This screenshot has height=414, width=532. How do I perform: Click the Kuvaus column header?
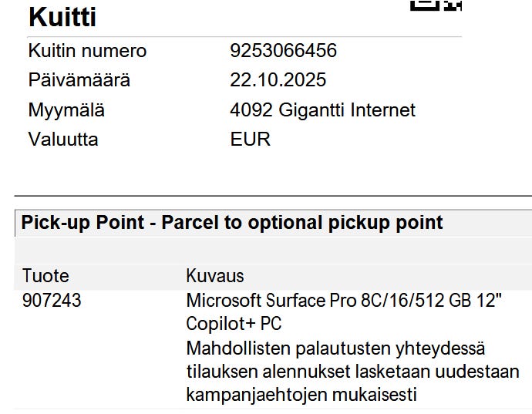215,276
